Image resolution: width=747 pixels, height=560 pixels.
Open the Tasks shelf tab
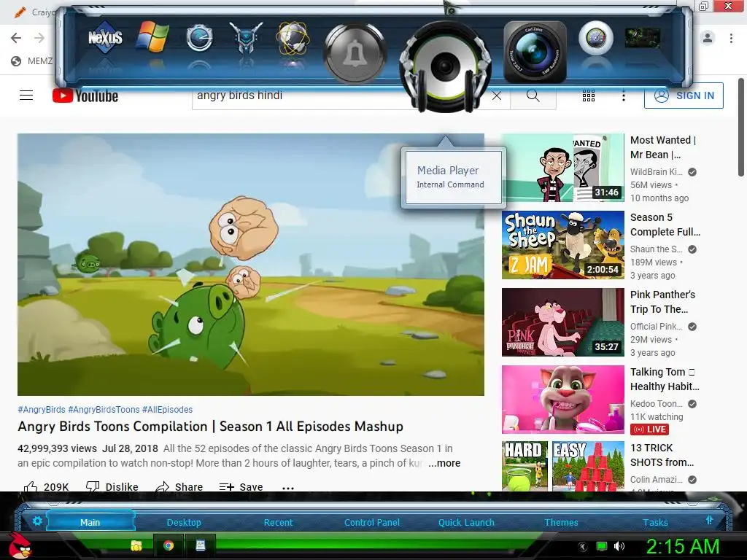tap(656, 522)
